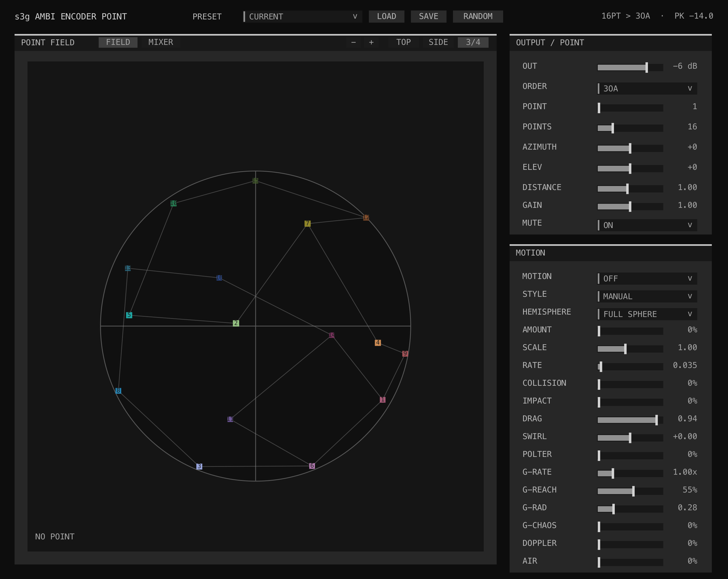Screen dimensions: 728x579
Task: Click the 'PK -14.0' peak readout
Action: coord(694,16)
